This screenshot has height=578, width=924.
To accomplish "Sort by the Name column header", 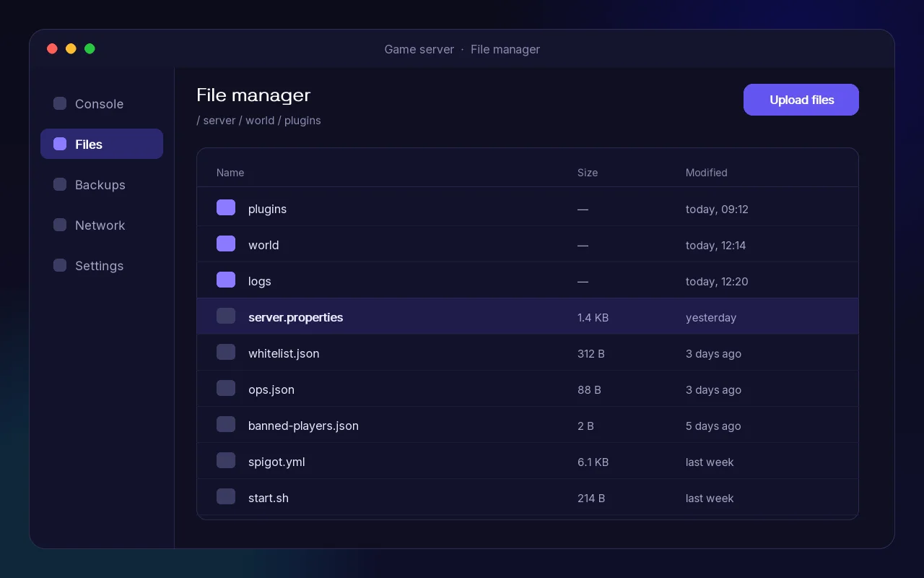I will 230,173.
